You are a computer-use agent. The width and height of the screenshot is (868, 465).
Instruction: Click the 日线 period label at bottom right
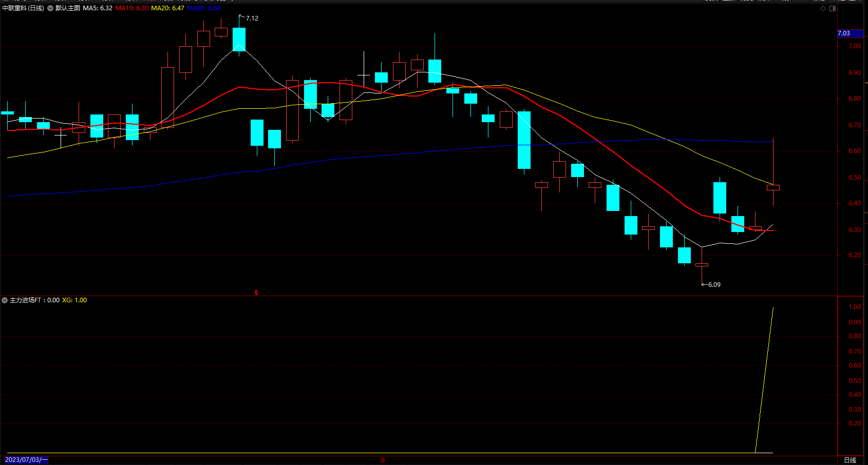click(x=851, y=460)
